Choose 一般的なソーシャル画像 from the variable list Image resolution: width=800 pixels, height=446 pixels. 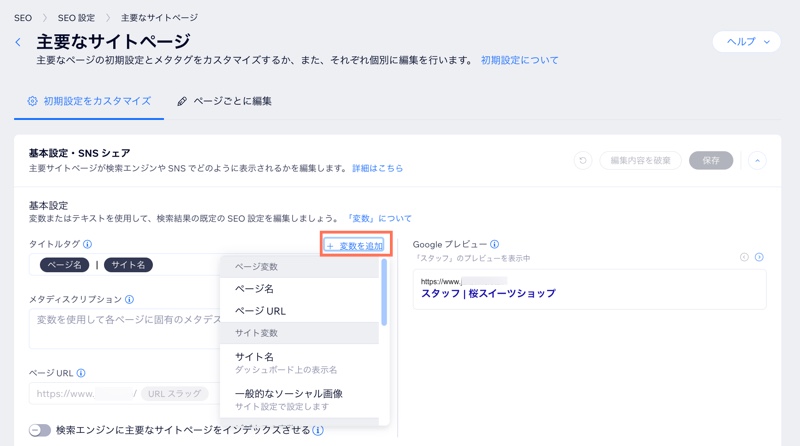299,400
